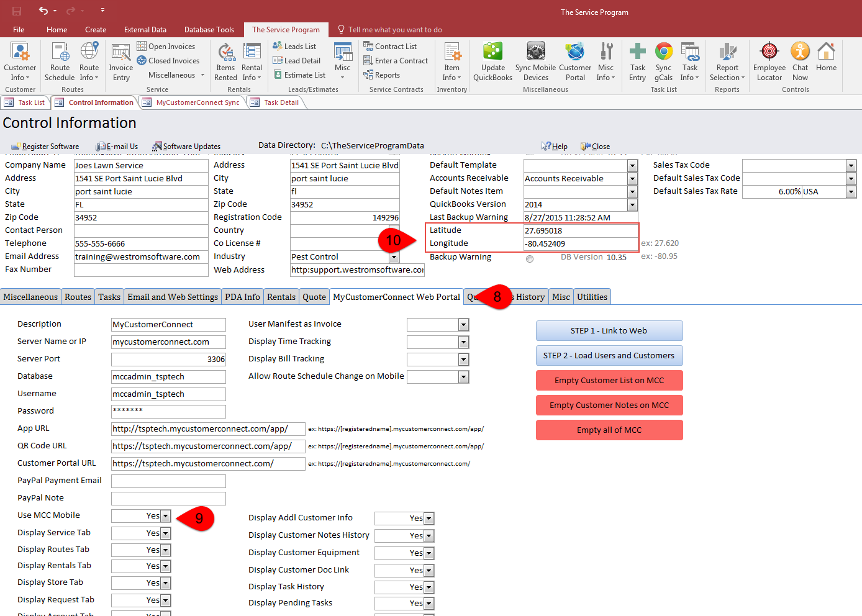The width and height of the screenshot is (862, 616).
Task: Expand the Accounts Receivable dropdown
Action: coord(632,179)
